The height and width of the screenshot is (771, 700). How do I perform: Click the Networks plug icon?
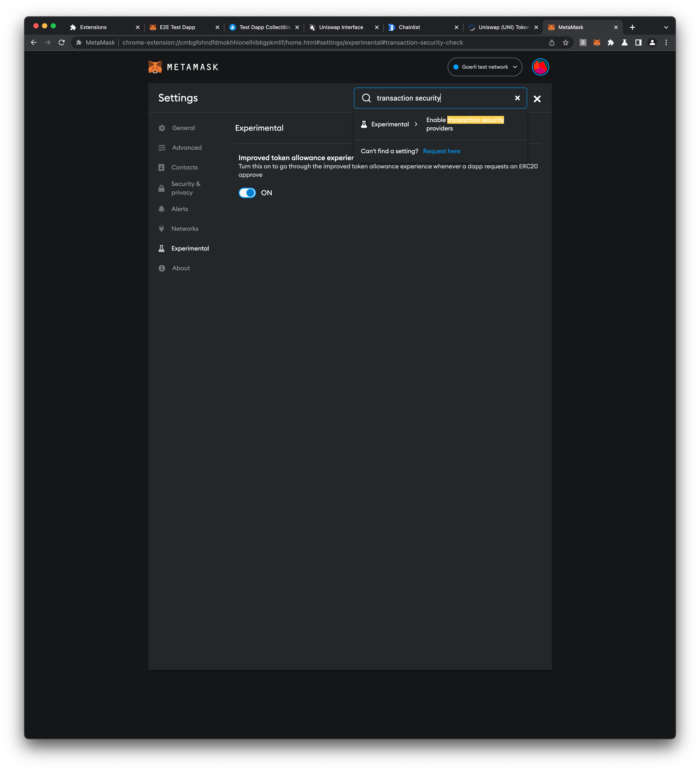coord(161,229)
